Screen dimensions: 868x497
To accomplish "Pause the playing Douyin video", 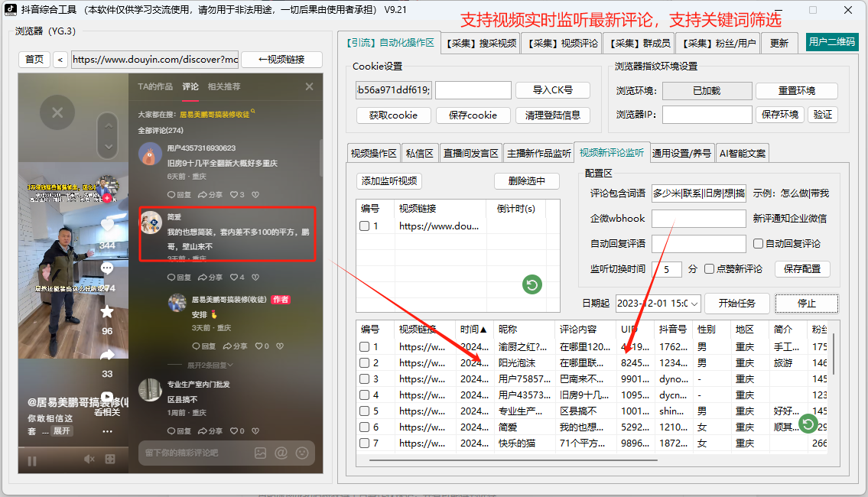I will [32, 460].
